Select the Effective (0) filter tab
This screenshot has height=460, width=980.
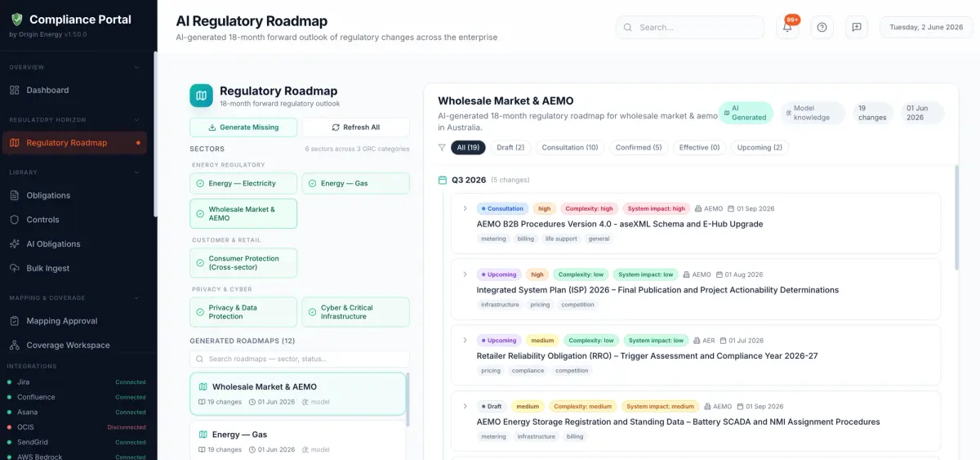pos(700,148)
